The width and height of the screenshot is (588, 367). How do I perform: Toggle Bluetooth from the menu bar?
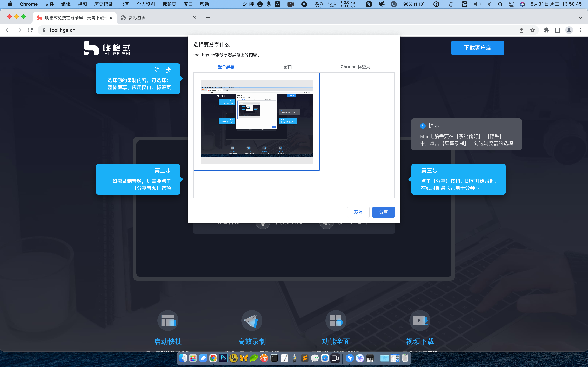[x=489, y=4]
